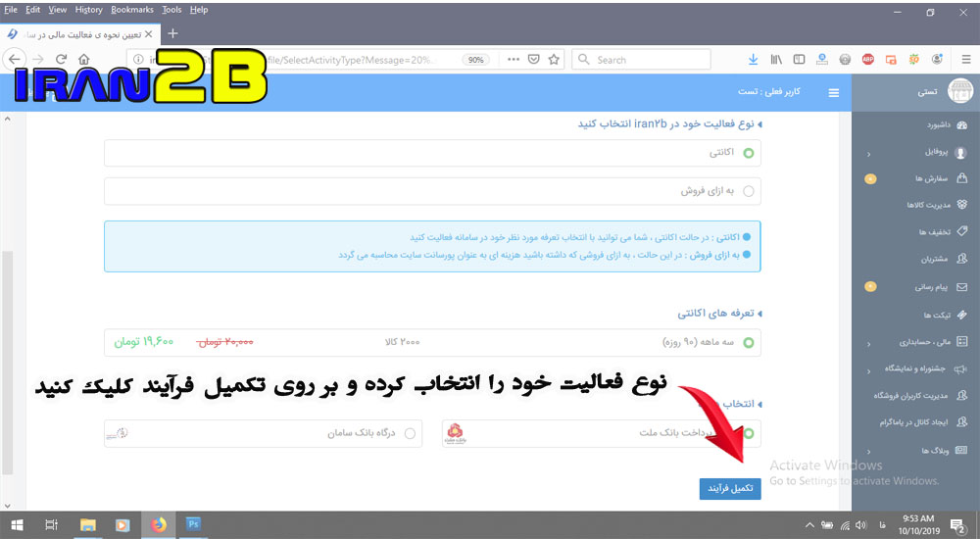Expand the مالی ، حسابداری submenu chevron

click(868, 343)
